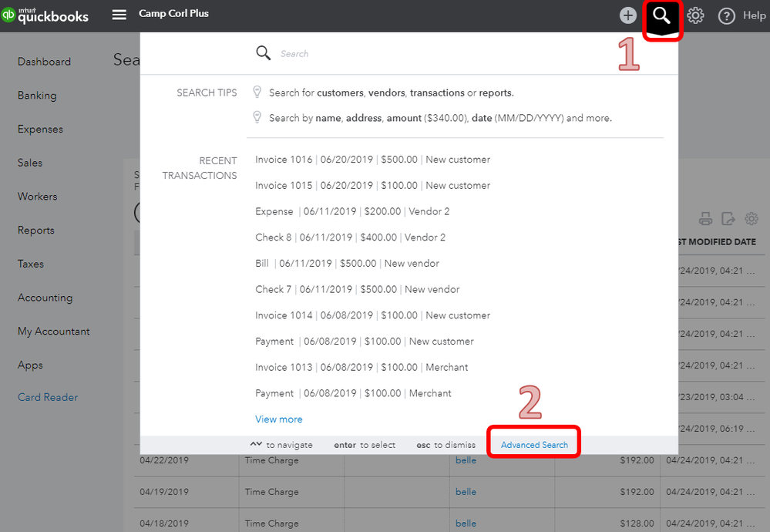Click the Camp Corl Plus company name
The image size is (770, 532).
(x=173, y=14)
